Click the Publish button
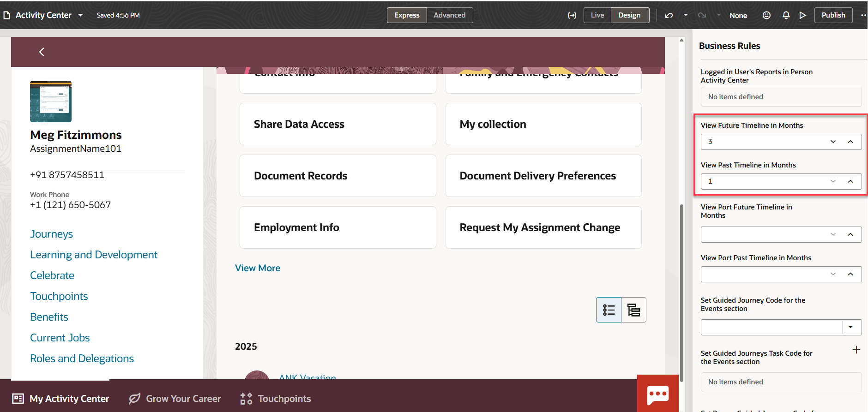This screenshot has width=868, height=412. (833, 15)
